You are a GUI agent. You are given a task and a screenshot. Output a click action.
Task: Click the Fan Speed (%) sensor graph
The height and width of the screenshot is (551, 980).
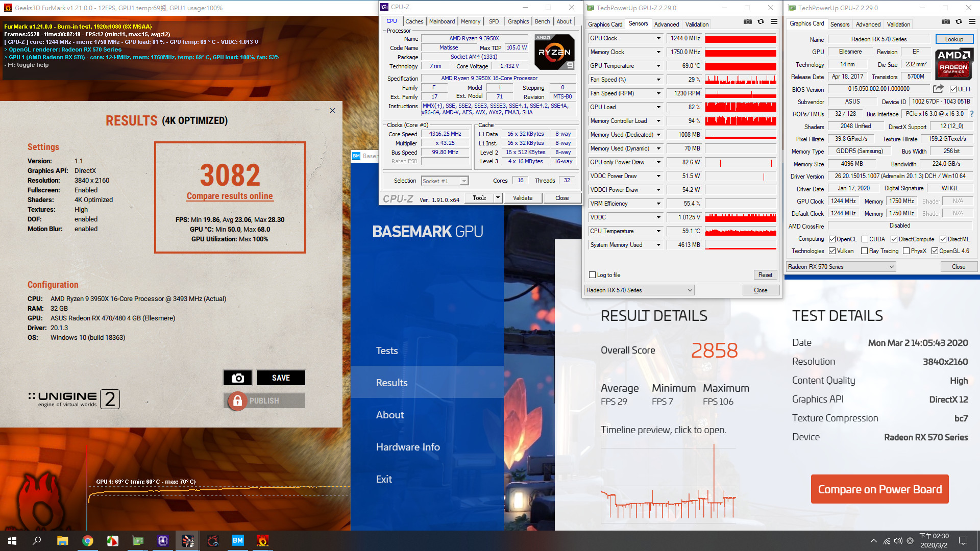[741, 80]
